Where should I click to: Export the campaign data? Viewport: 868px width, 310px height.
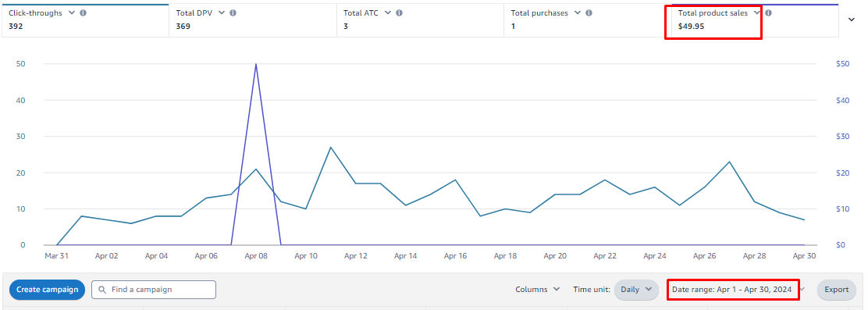pos(837,290)
